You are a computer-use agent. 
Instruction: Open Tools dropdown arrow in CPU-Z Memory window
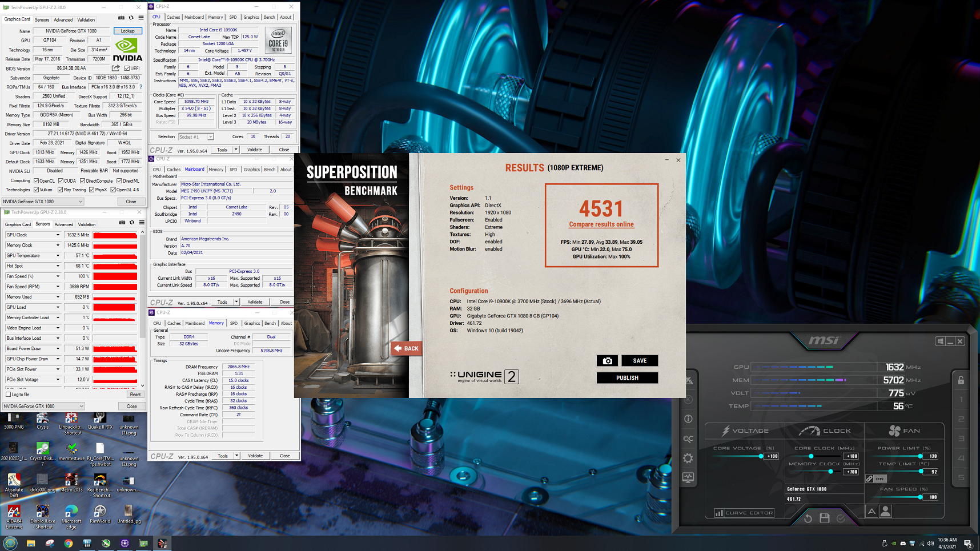236,456
